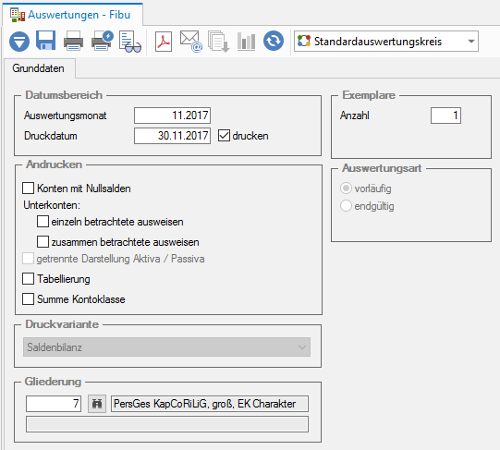Viewport: 500px width, 450px height.
Task: Click the Druckdatum field 30.11.2017
Action: click(172, 136)
